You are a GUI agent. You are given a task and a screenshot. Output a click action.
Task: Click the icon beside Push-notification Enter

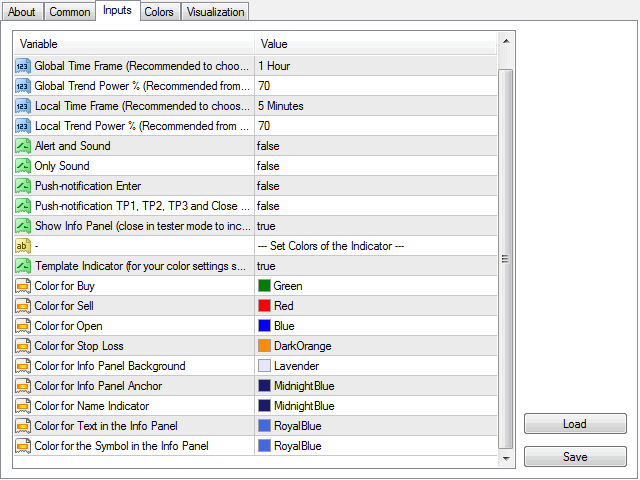[x=23, y=186]
